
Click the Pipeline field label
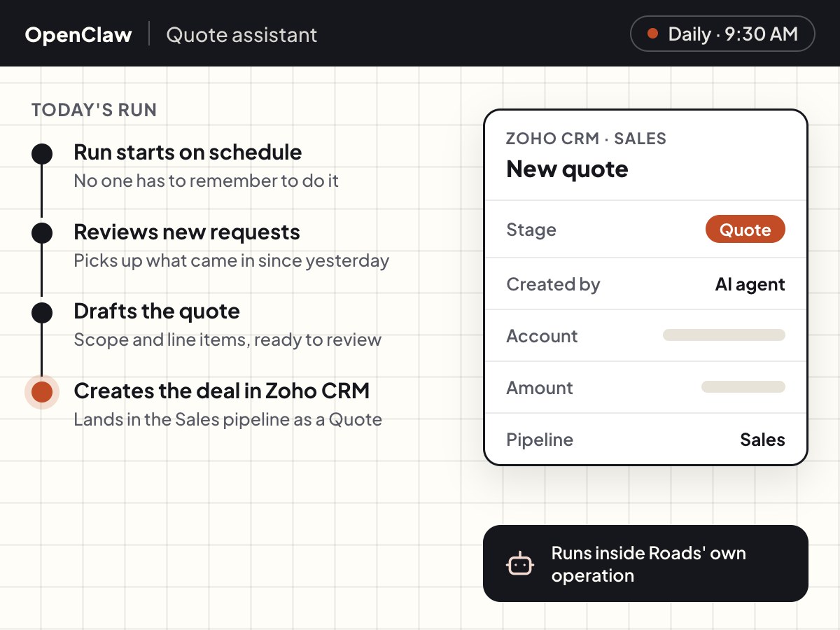[x=540, y=440]
